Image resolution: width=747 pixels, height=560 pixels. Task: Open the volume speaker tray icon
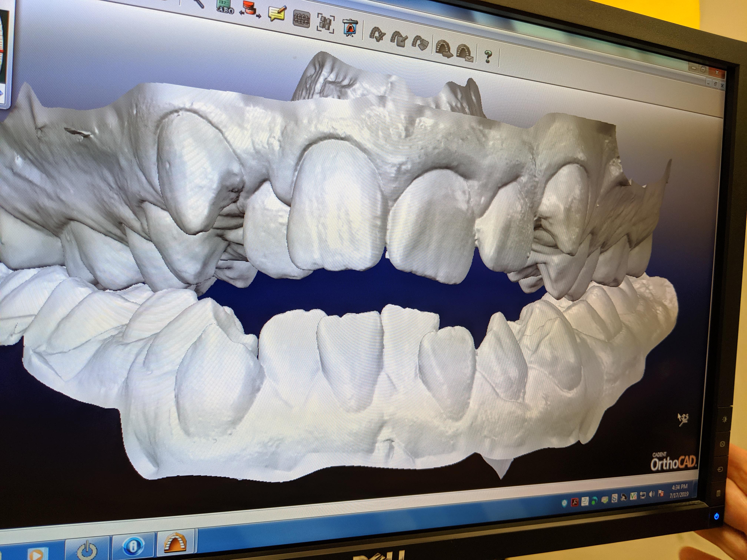[x=651, y=494]
